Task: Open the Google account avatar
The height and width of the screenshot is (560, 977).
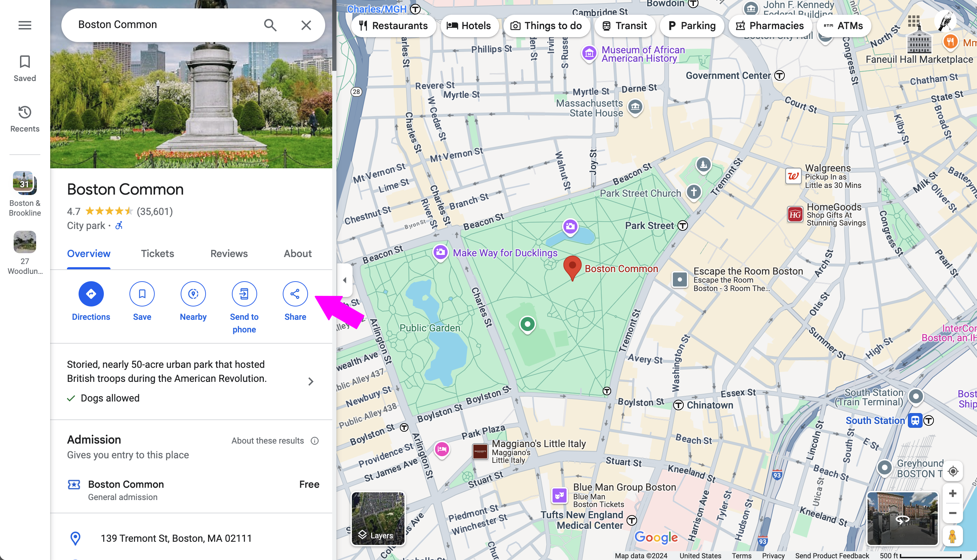Action: (945, 21)
